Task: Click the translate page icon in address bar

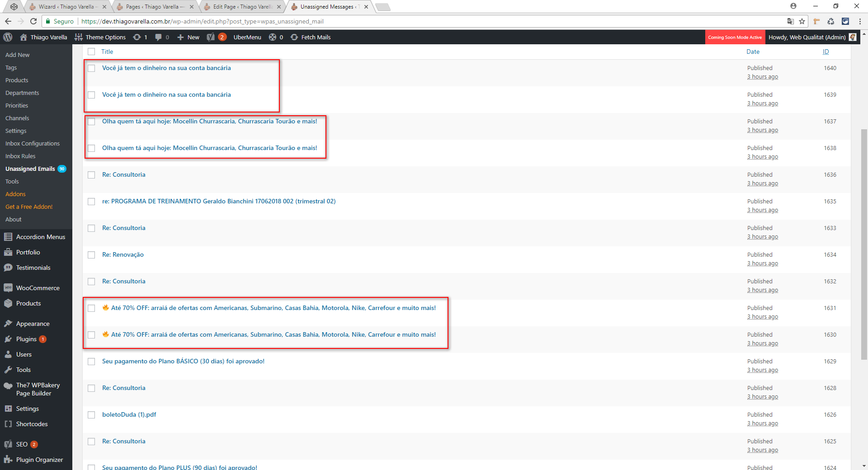Action: (x=790, y=21)
